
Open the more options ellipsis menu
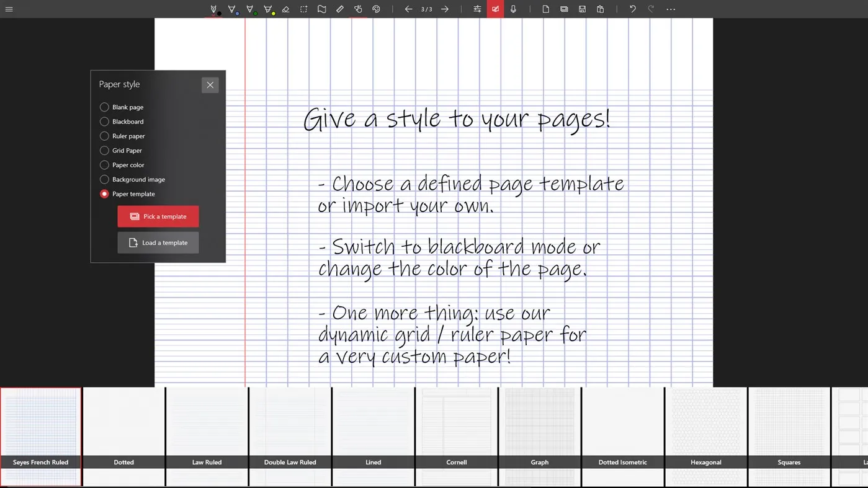[671, 9]
